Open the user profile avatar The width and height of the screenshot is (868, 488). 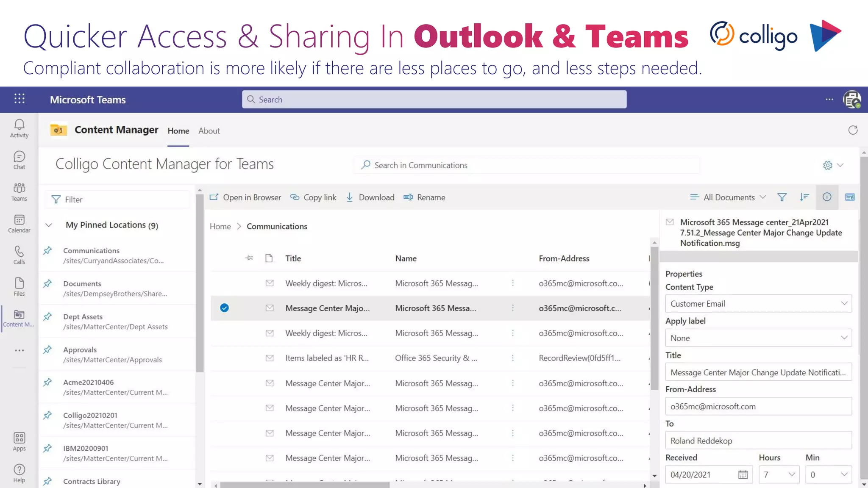click(852, 100)
